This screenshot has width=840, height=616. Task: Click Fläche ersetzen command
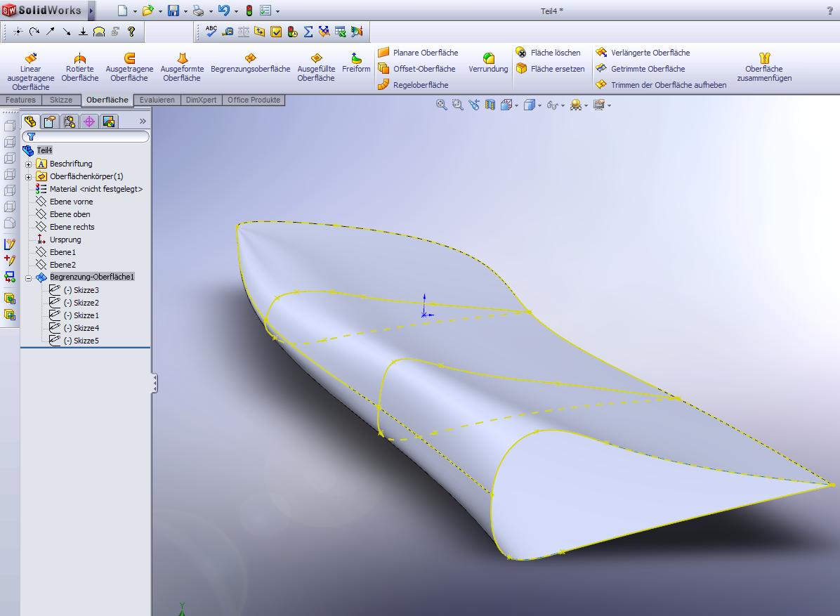(x=550, y=69)
